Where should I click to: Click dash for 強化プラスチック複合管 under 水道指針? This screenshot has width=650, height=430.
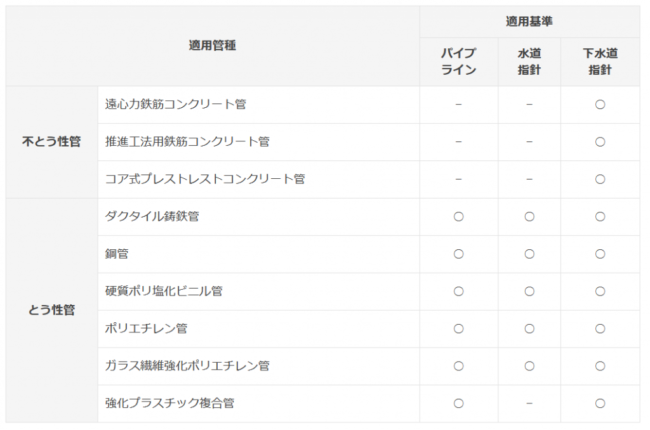[529, 403]
